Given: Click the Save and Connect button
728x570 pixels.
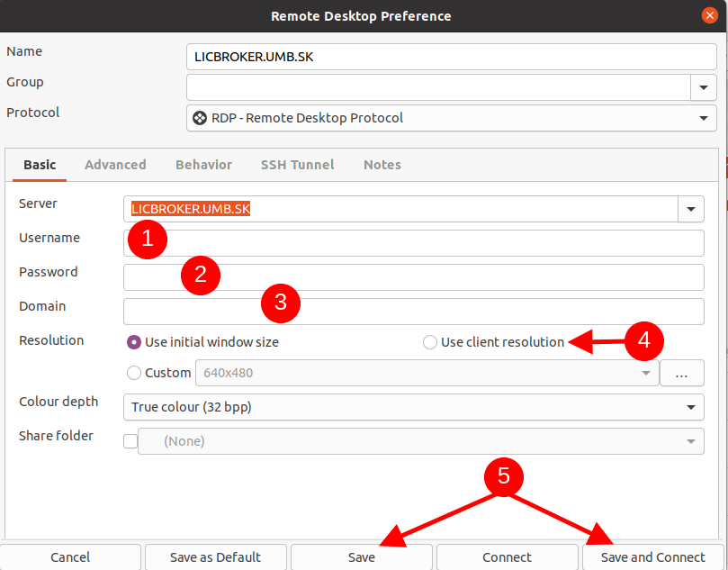Looking at the screenshot, I should [x=652, y=557].
